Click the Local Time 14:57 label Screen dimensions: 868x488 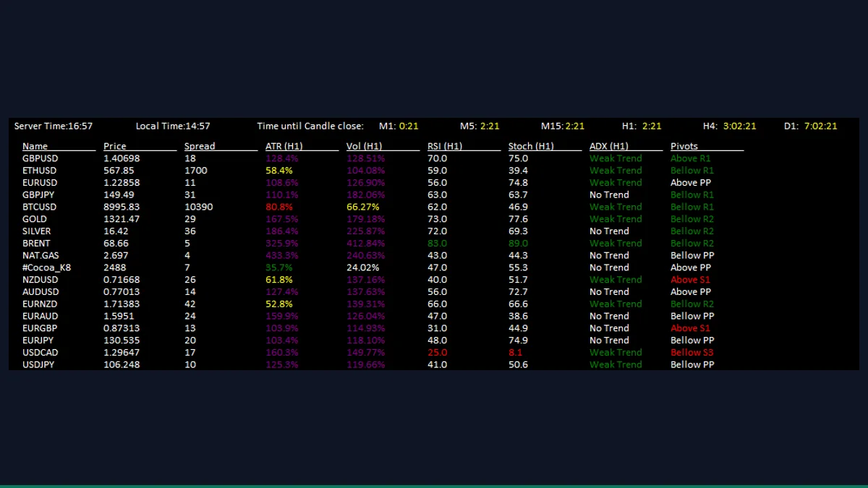click(x=173, y=126)
